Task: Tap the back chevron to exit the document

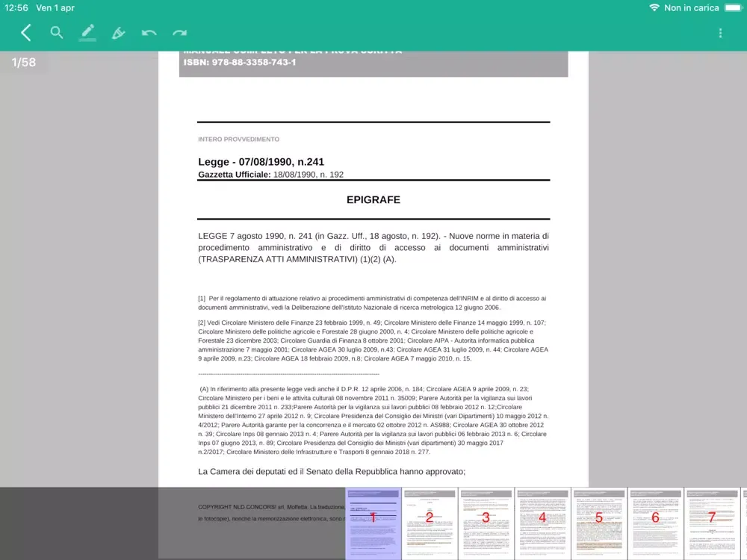Action: 25,33
